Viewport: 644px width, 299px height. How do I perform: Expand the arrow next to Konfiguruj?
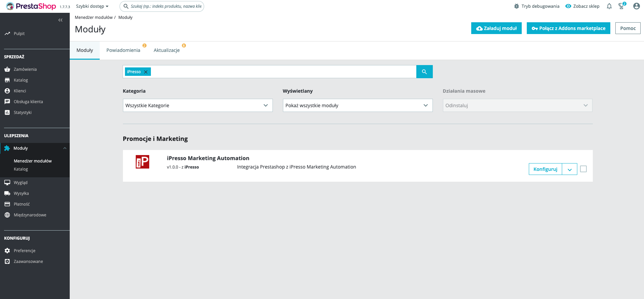tap(570, 169)
